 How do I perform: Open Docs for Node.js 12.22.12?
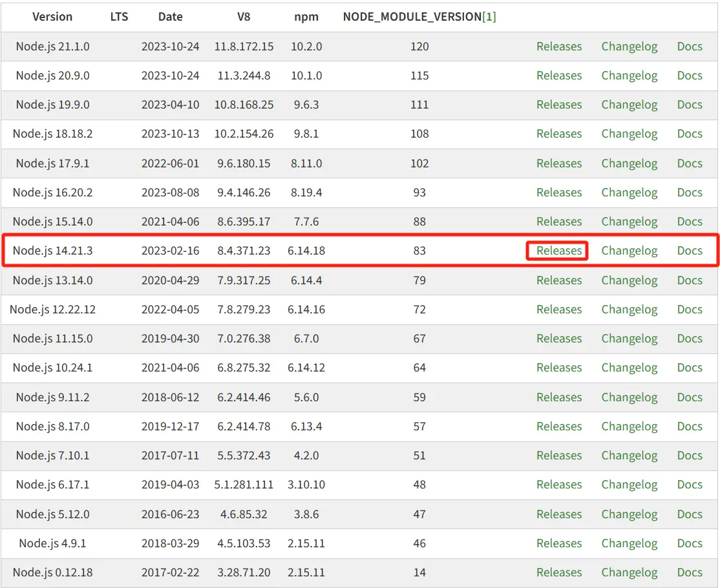click(690, 310)
